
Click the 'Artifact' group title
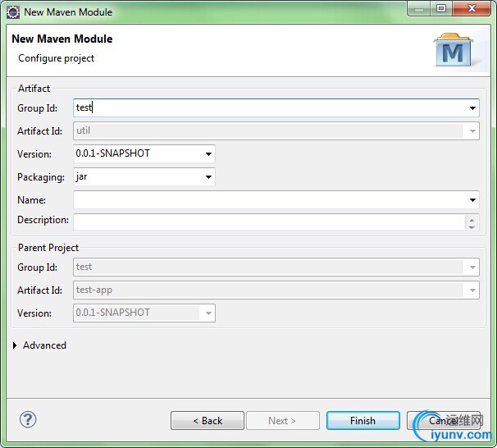point(34,89)
